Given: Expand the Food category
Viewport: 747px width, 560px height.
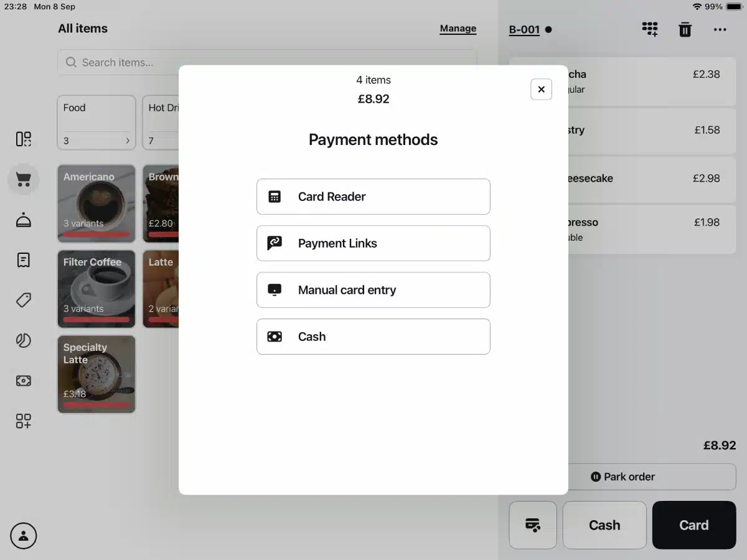Looking at the screenshot, I should 96,123.
